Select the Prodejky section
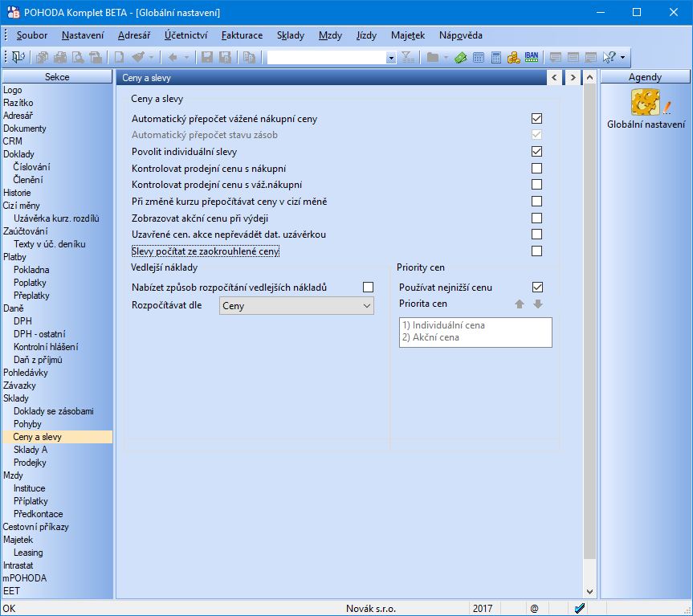Screen dimensions: 693x616 click(x=30, y=463)
